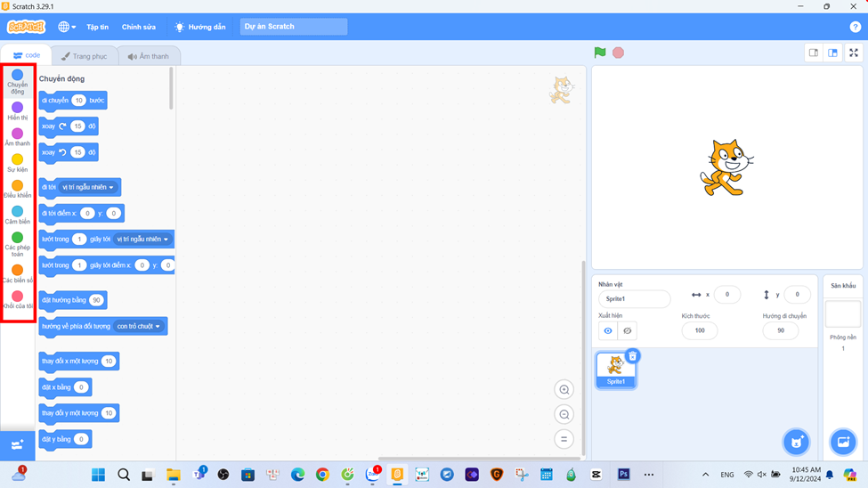Select the Các biến số category
Screen dimensions: 868x488
pos(17,273)
